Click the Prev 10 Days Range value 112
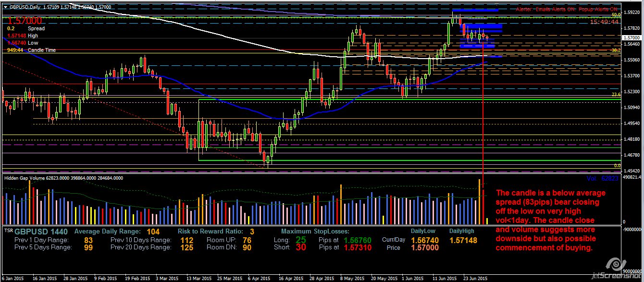Image resolution: width=644 pixels, height=282 pixels. (x=187, y=240)
